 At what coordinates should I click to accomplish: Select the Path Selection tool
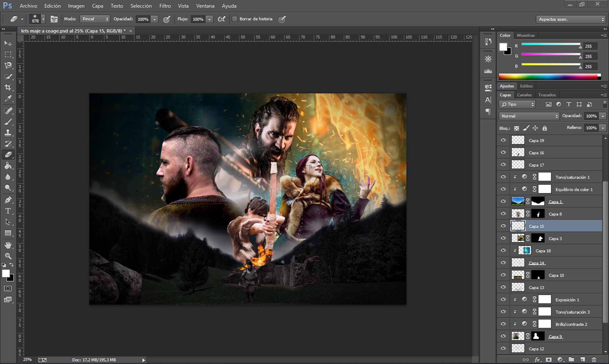click(8, 222)
